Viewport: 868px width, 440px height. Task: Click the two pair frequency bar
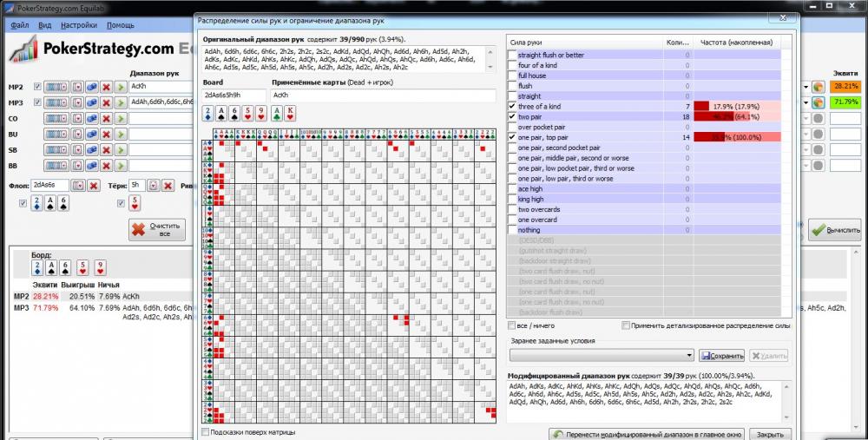[x=737, y=117]
